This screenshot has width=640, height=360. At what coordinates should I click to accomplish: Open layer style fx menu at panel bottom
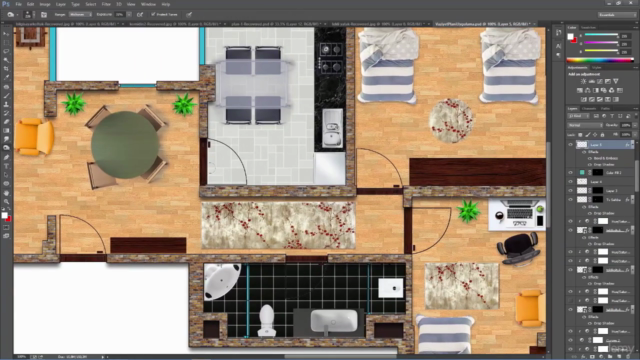tap(583, 357)
